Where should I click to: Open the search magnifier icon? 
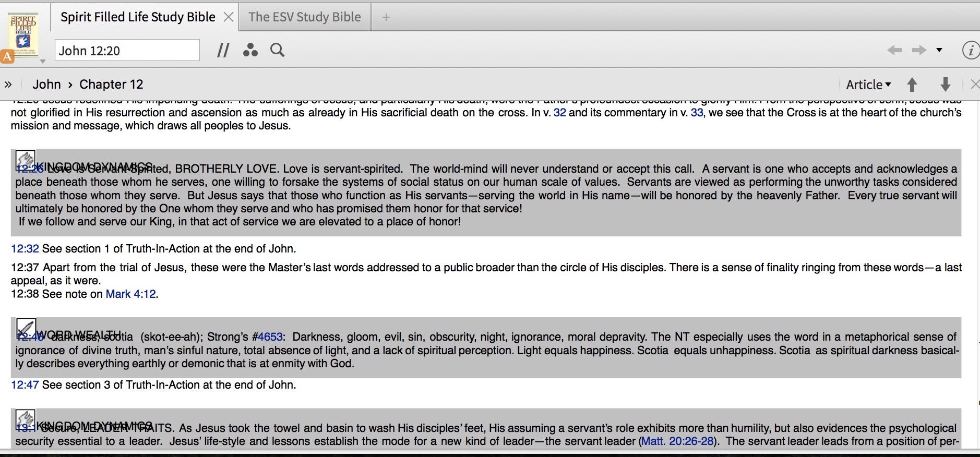coord(277,50)
